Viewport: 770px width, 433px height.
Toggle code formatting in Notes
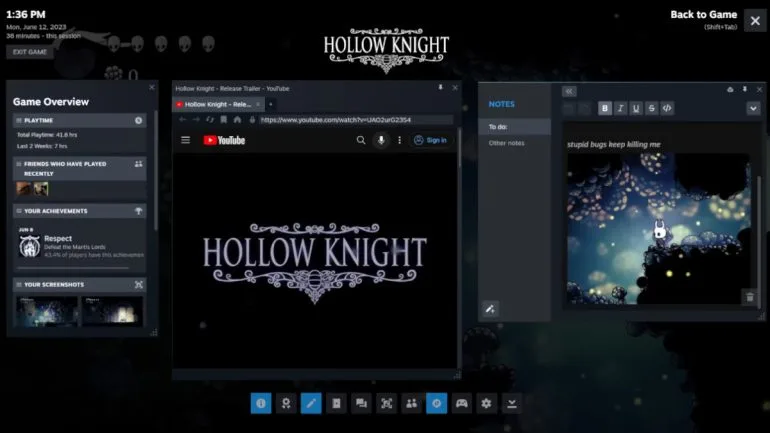tap(667, 108)
